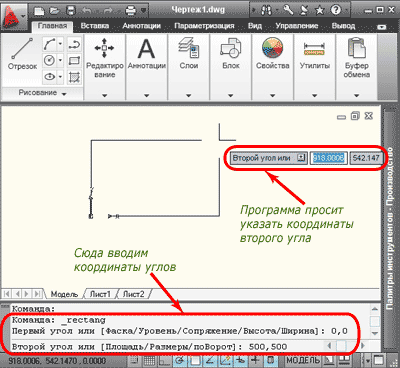This screenshot has height=368, width=400.
Task: Click the question mark Help icon
Action: tap(336, 10)
